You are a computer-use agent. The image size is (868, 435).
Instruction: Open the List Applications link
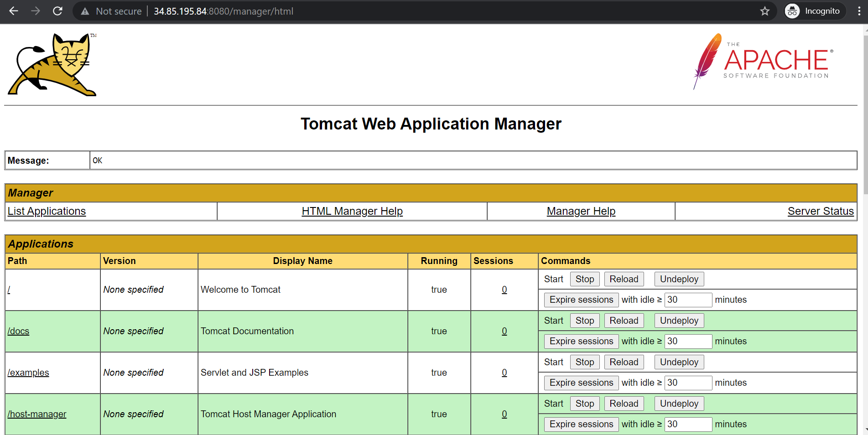[x=47, y=211]
